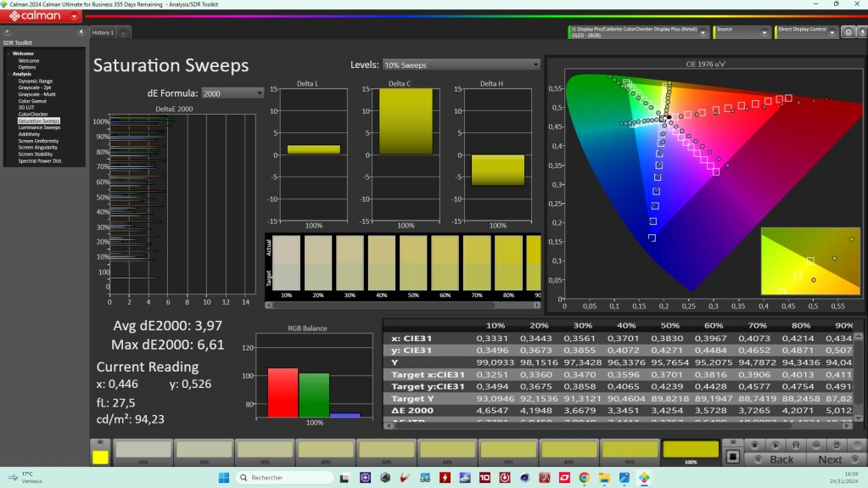The image size is (868, 488).
Task: Open the dE Formula 2000 dropdown
Action: [x=232, y=93]
